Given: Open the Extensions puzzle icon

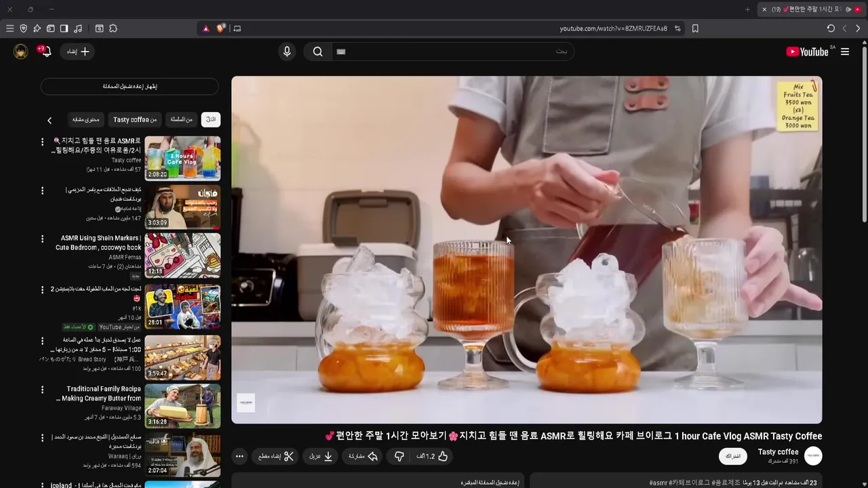Looking at the screenshot, I should (x=113, y=28).
